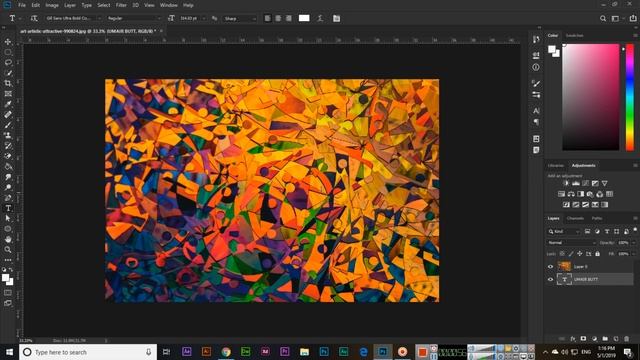Open the File menu
The image size is (640, 360).
point(22,5)
